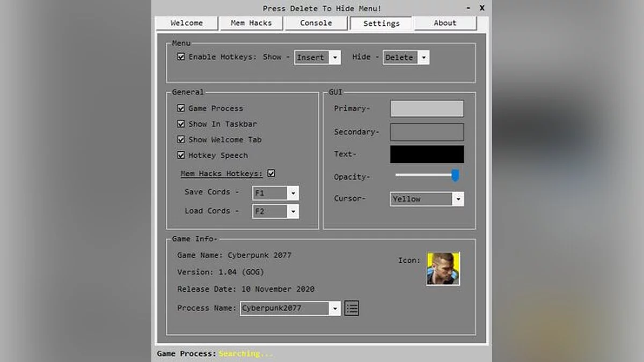Switch to the Mem Hacks tab

pos(251,23)
